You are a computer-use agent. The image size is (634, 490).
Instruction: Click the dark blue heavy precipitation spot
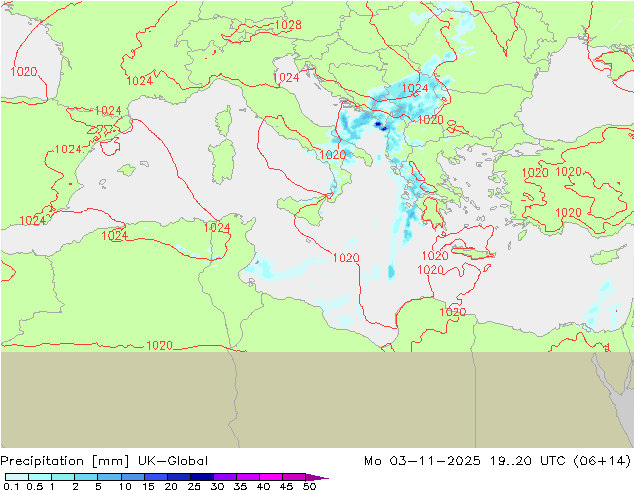tap(378, 124)
